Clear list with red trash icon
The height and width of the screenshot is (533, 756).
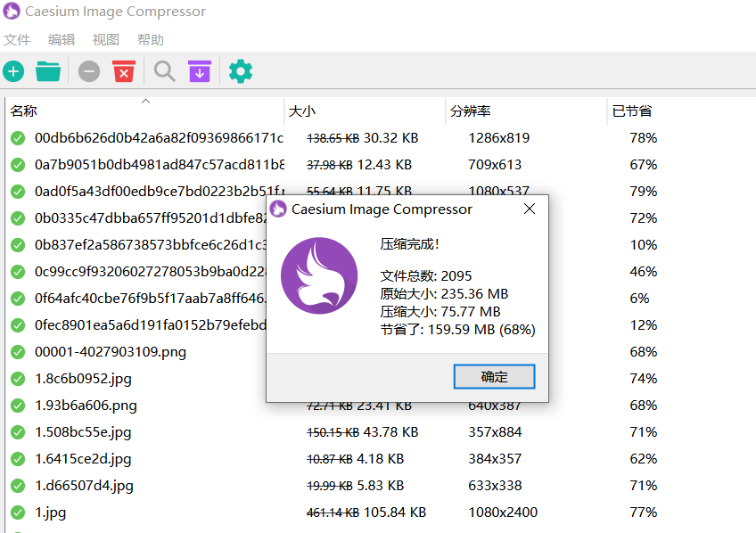(x=124, y=71)
